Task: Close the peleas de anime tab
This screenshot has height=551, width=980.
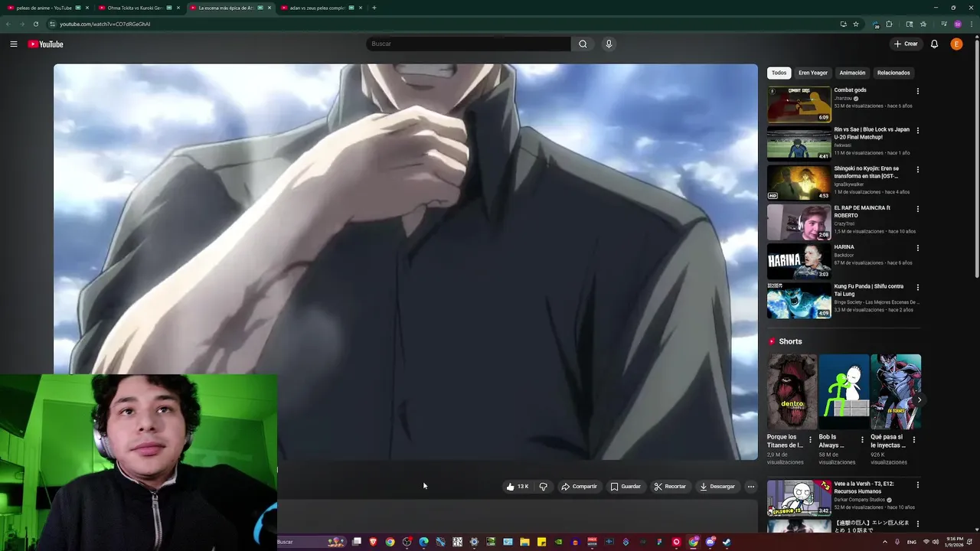Action: pos(87,8)
